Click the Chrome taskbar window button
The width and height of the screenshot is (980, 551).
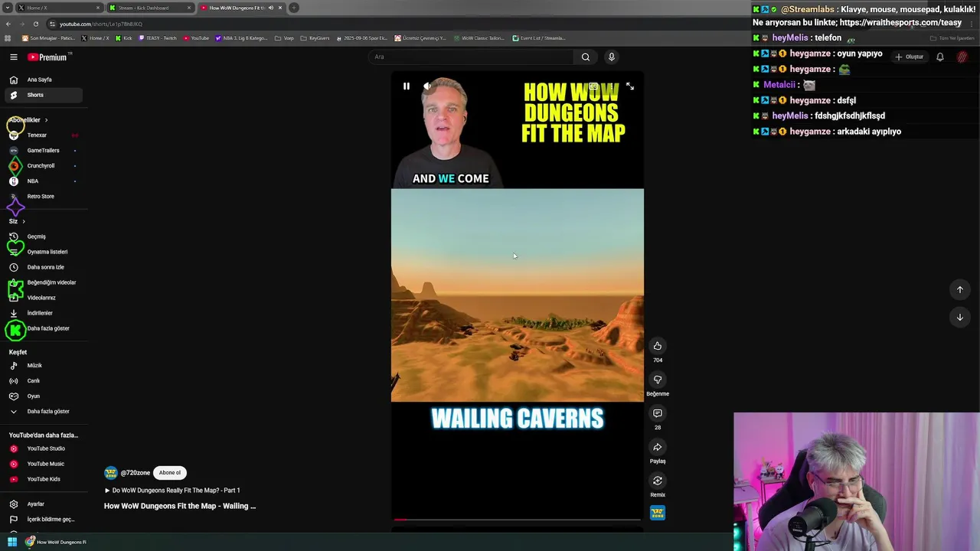tap(56, 542)
